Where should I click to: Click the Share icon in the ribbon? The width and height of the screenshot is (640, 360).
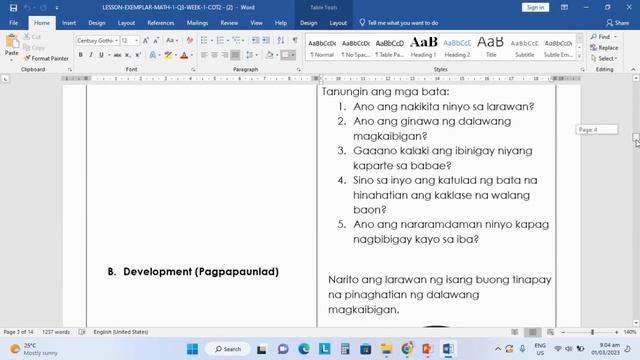tap(618, 23)
